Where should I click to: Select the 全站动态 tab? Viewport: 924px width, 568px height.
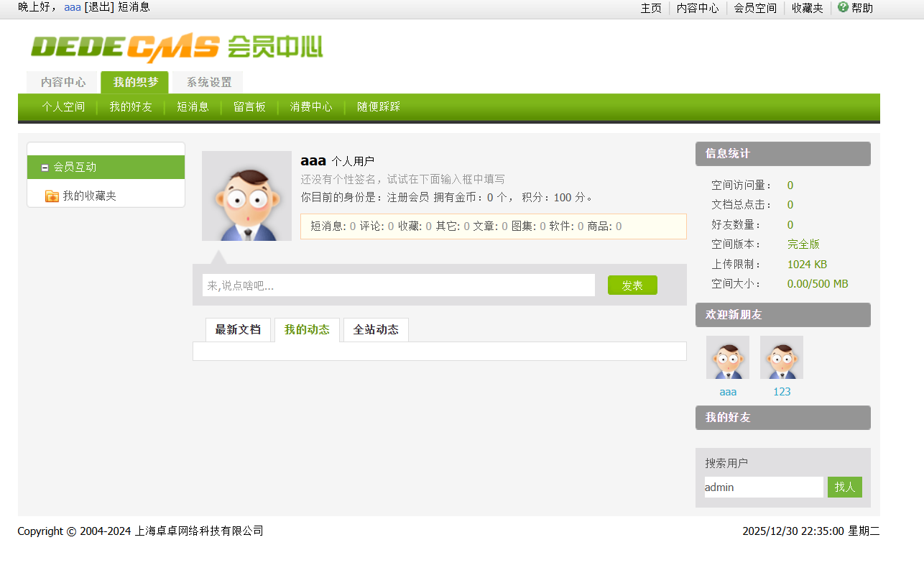coord(376,330)
